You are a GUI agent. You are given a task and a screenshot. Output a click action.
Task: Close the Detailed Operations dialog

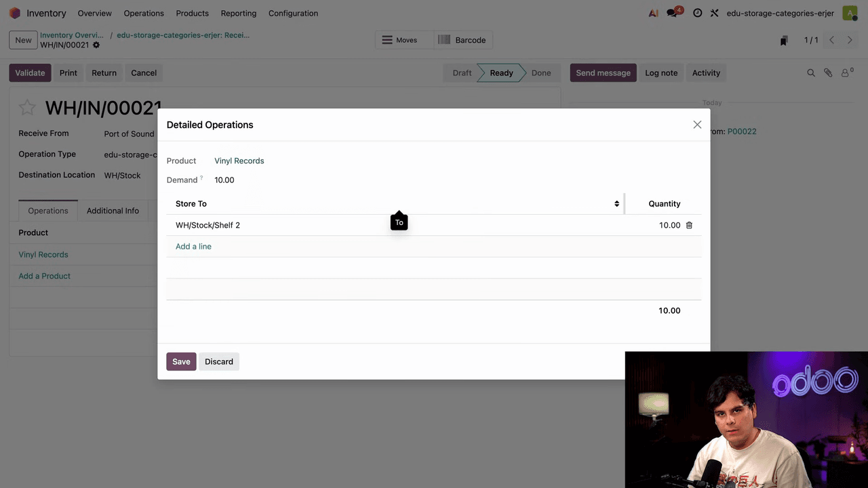click(697, 125)
